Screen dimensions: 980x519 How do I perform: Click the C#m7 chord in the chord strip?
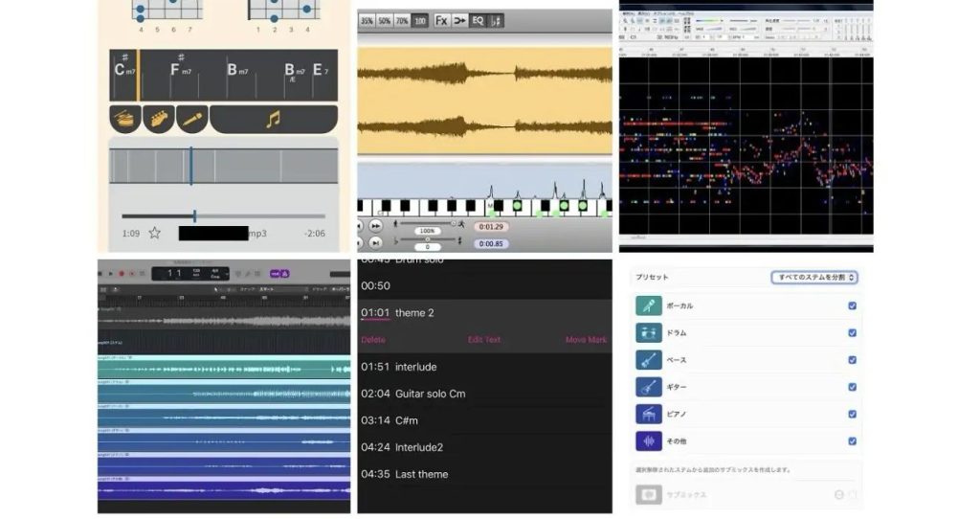[124, 71]
